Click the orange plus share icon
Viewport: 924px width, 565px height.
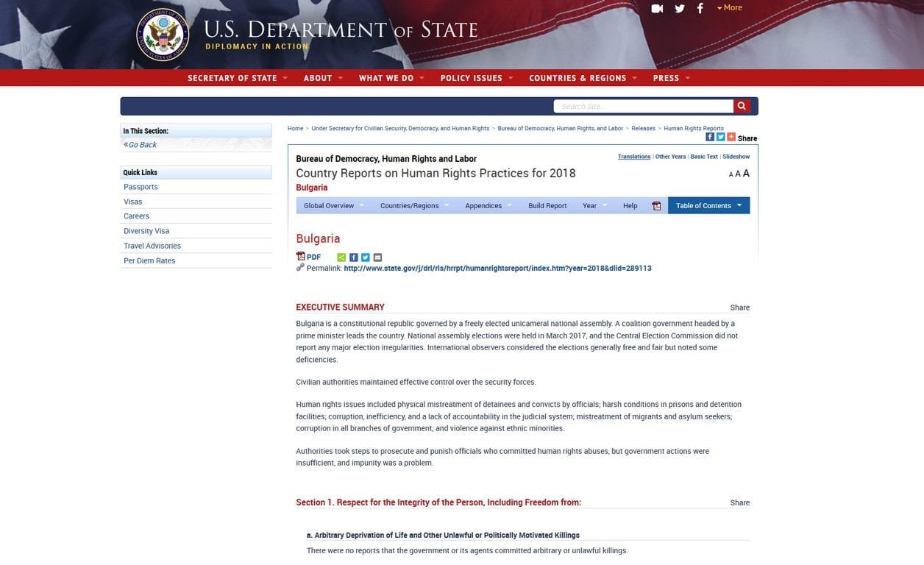tap(731, 137)
